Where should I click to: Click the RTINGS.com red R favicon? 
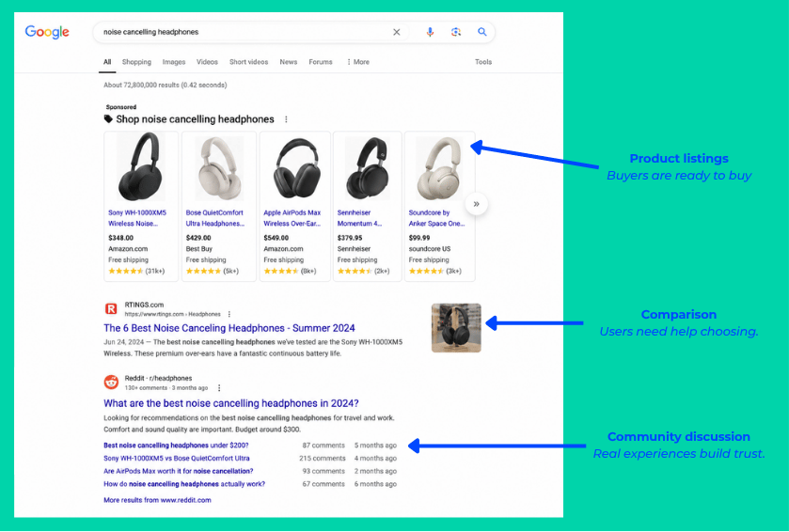[111, 308]
